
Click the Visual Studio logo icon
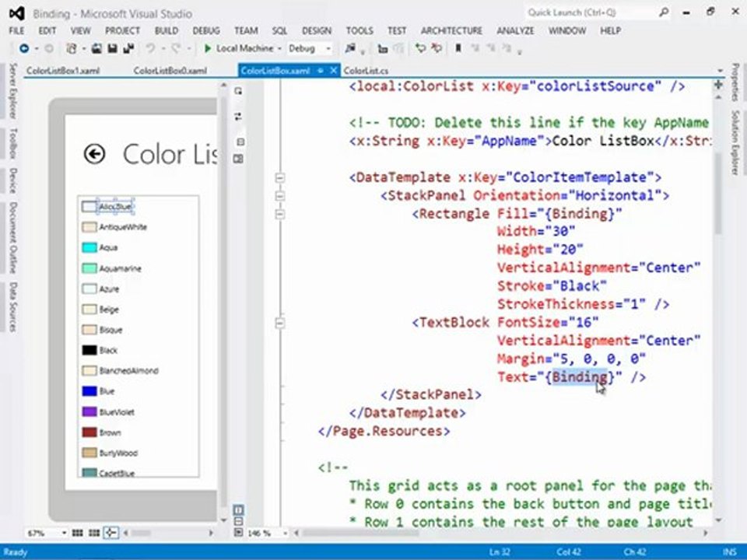coord(17,13)
